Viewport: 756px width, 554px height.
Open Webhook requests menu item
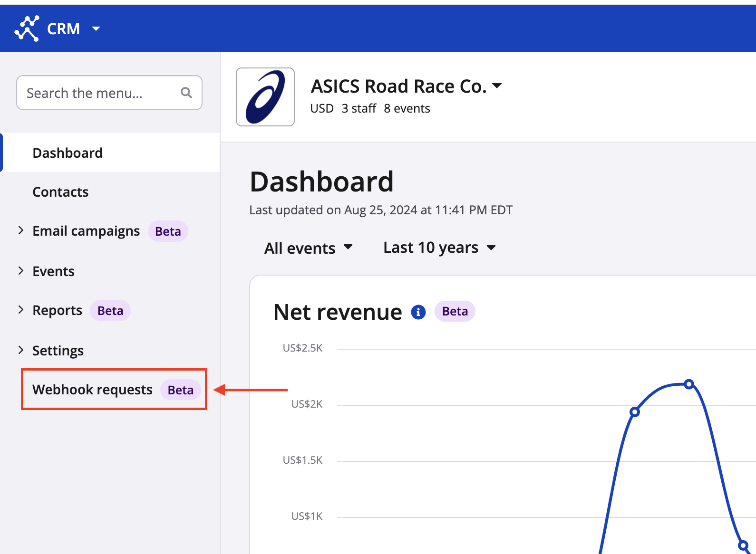pyautogui.click(x=92, y=390)
